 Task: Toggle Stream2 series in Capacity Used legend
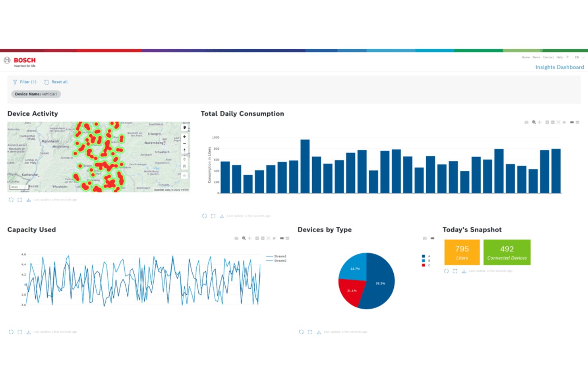pos(276,261)
